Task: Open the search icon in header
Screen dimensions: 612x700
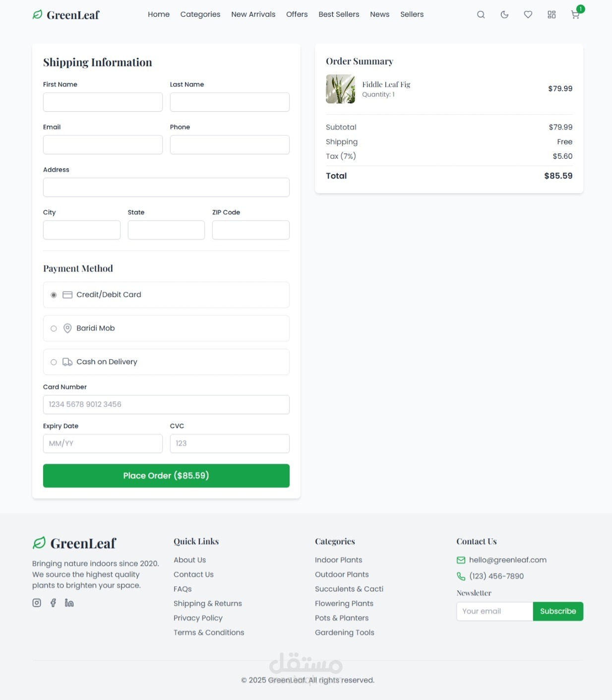Action: pyautogui.click(x=481, y=15)
